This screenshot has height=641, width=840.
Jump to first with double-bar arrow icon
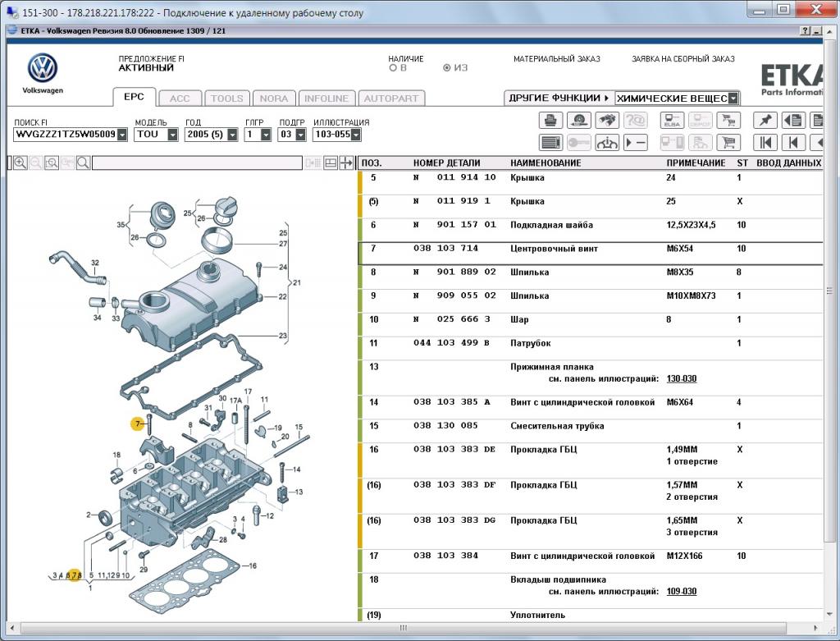click(x=765, y=143)
